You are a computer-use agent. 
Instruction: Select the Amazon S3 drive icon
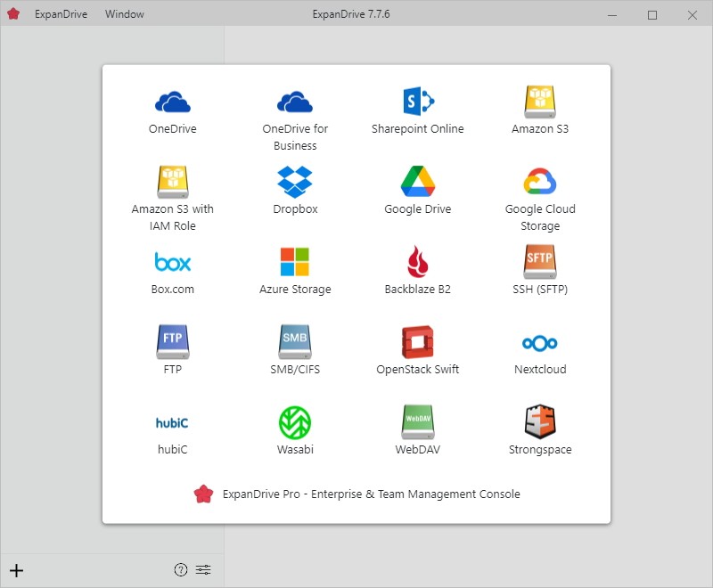(540, 102)
